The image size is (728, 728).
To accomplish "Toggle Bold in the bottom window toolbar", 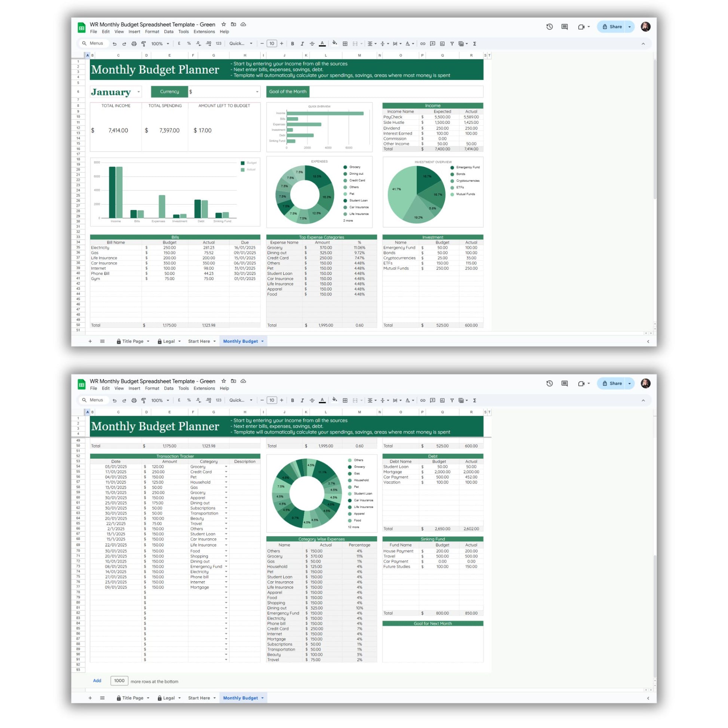I will pyautogui.click(x=293, y=401).
